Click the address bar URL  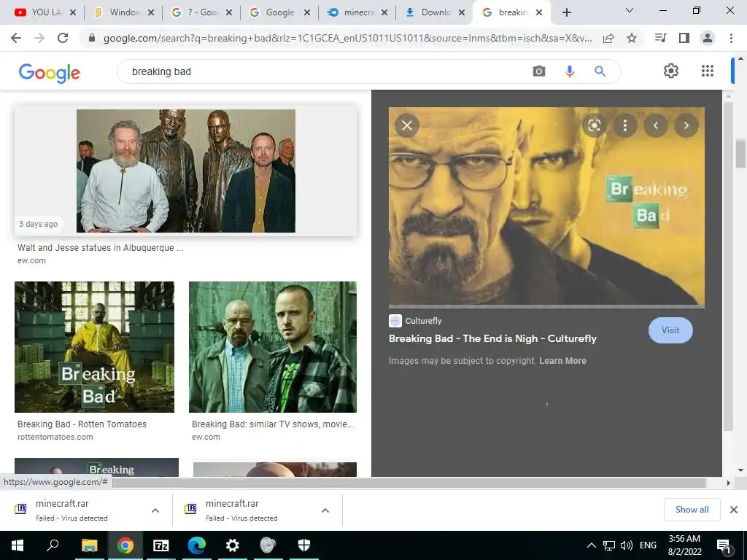(348, 38)
